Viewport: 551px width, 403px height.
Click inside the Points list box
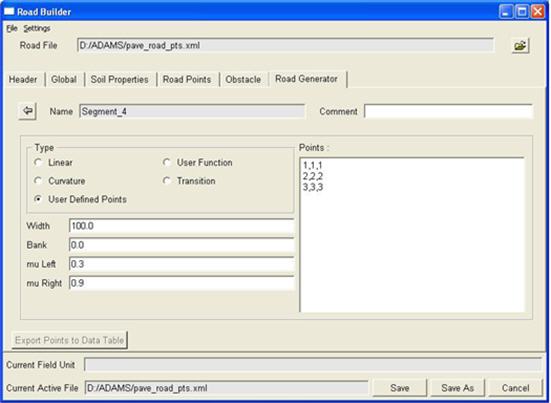412,235
